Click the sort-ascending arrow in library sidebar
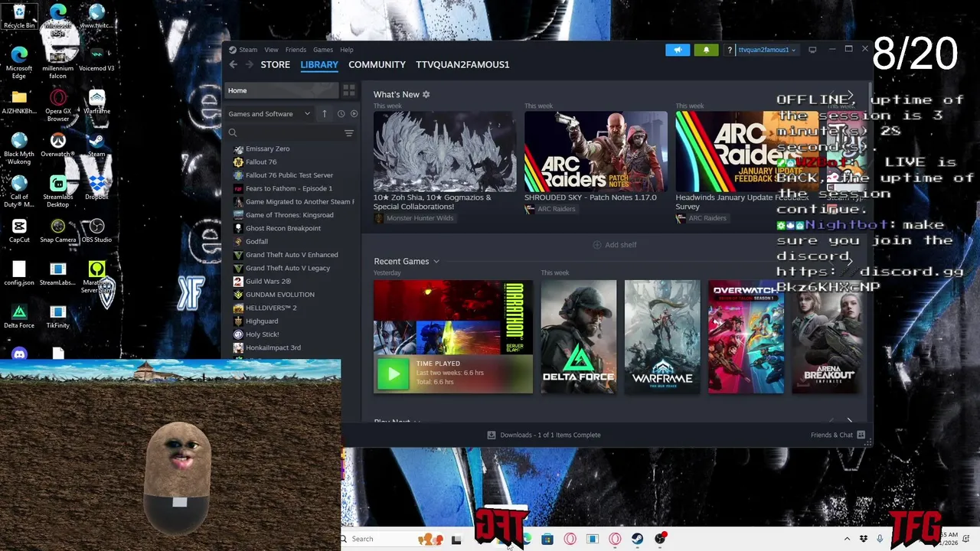 point(324,114)
